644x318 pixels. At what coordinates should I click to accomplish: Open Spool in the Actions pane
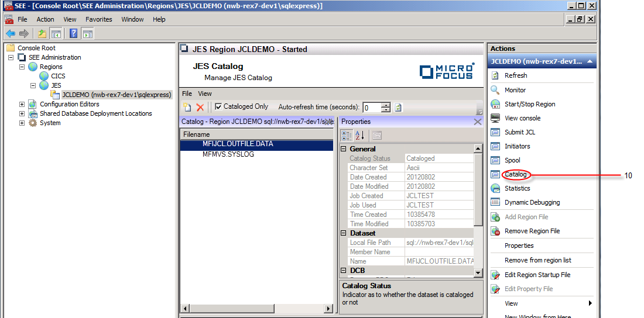pos(512,160)
